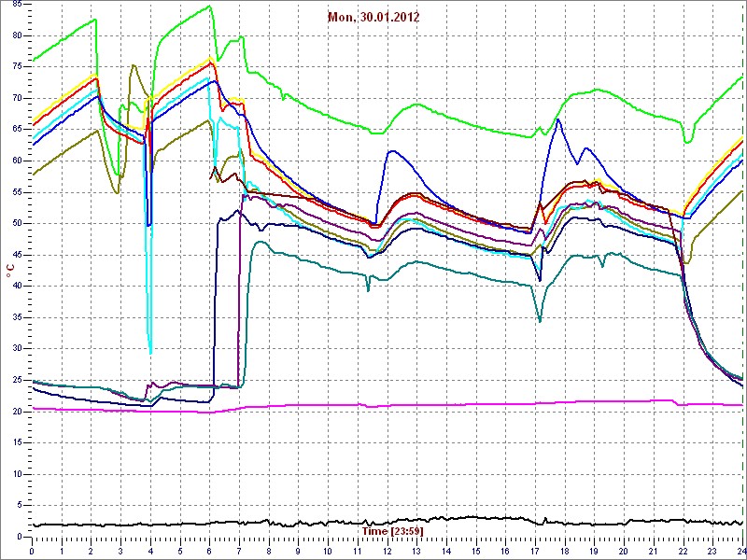
Task: Click hour label 9 on the time axis
Action: click(298, 551)
